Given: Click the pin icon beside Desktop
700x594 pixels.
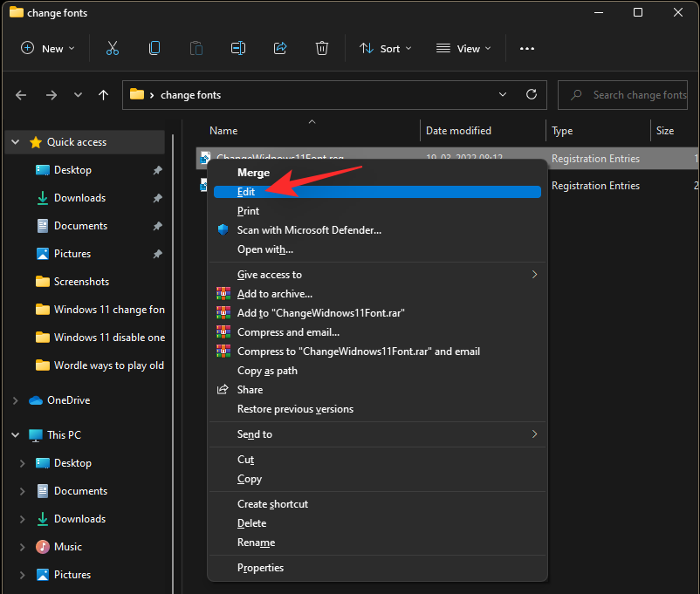Looking at the screenshot, I should click(x=158, y=170).
